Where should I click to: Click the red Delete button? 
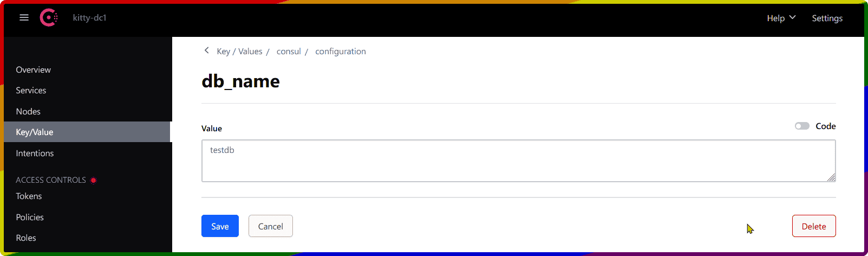[814, 226]
